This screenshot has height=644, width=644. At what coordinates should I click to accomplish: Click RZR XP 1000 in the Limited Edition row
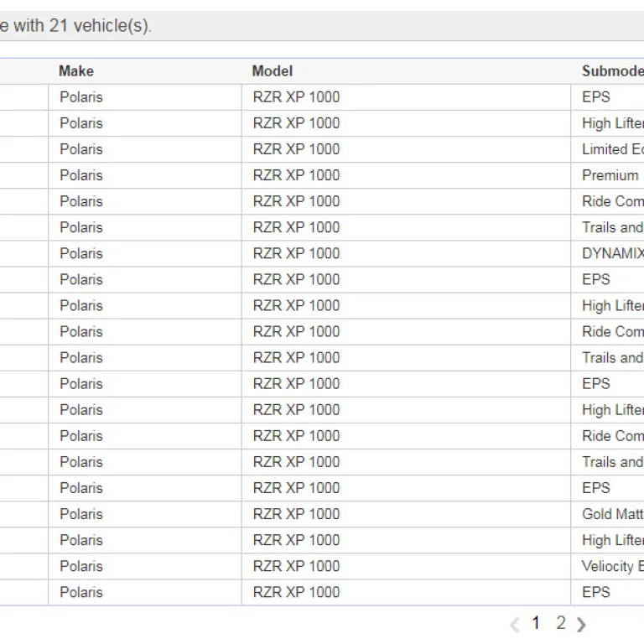click(x=297, y=149)
